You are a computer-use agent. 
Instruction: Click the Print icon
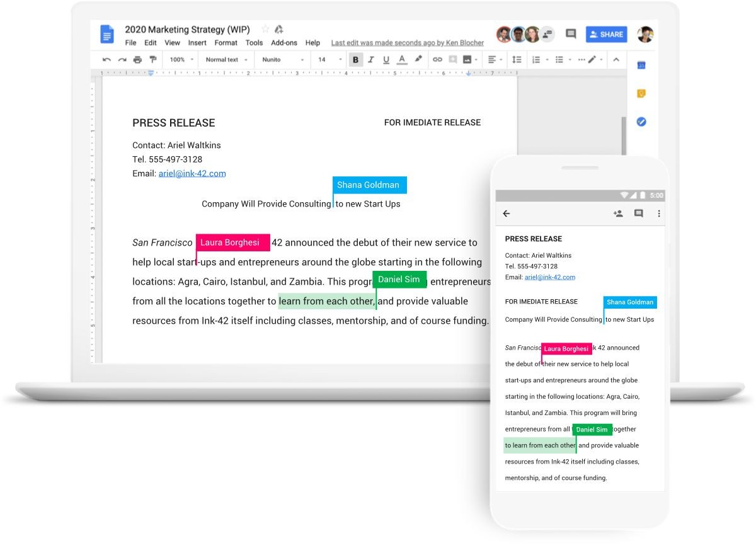[137, 60]
